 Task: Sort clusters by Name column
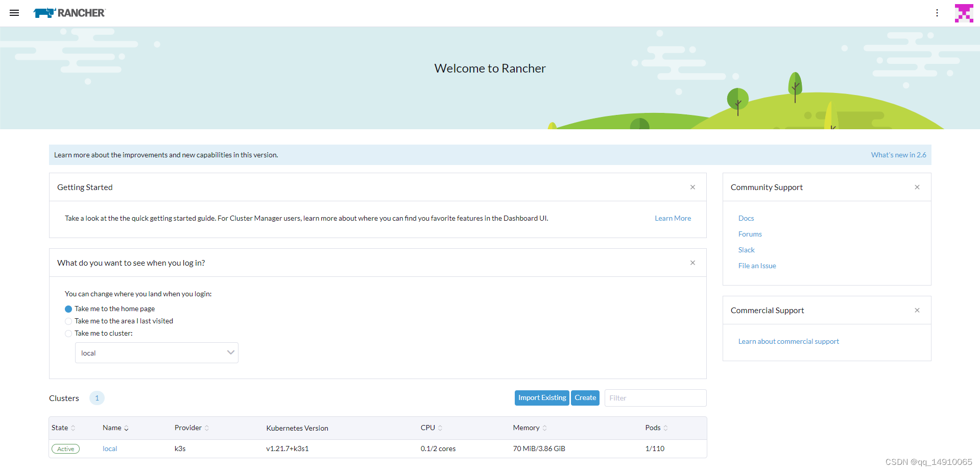pyautogui.click(x=115, y=428)
